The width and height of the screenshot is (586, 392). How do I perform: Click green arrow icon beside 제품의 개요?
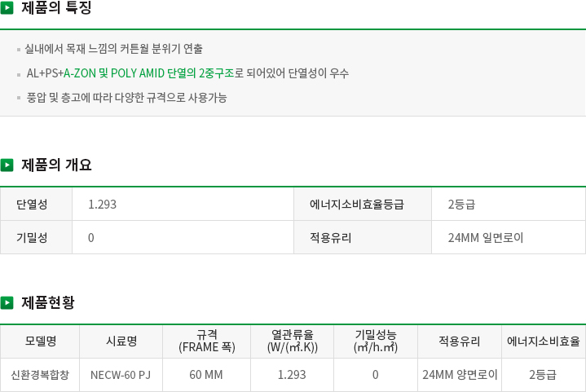click(7, 165)
